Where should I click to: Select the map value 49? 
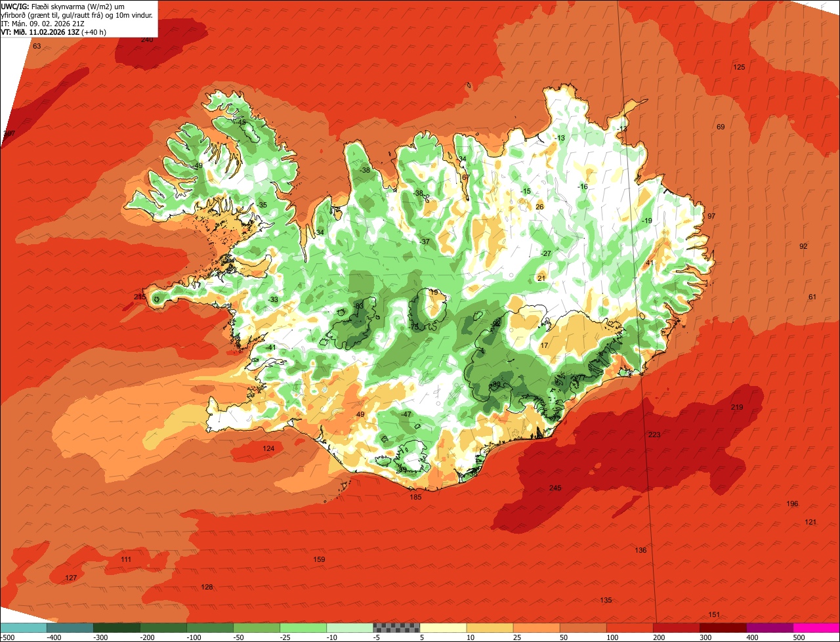(x=360, y=414)
